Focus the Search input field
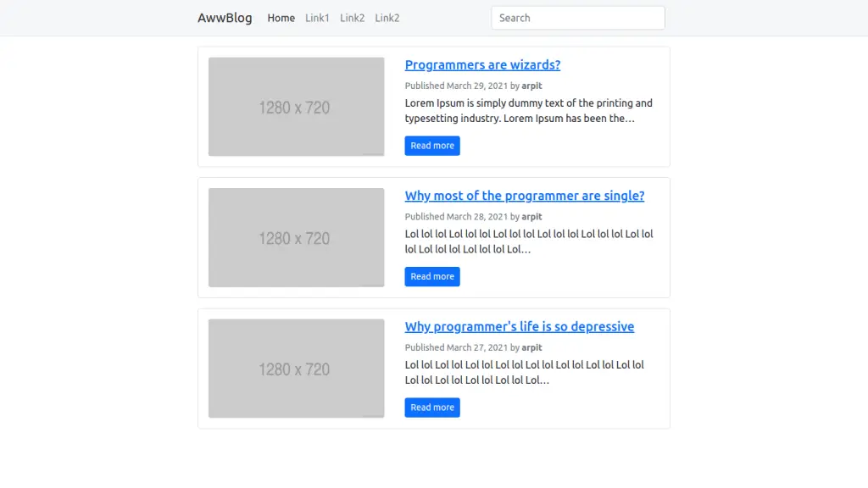This screenshot has width=868, height=488. [x=578, y=18]
